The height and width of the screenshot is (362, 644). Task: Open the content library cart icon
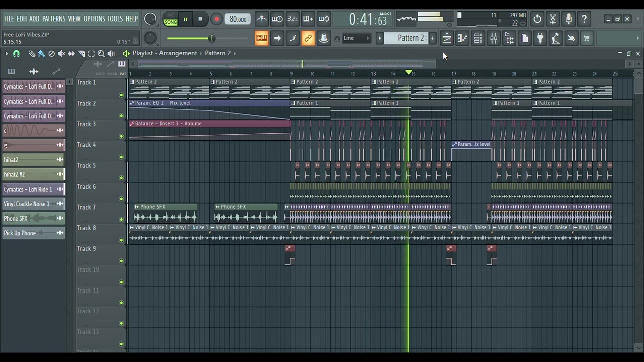point(586,38)
